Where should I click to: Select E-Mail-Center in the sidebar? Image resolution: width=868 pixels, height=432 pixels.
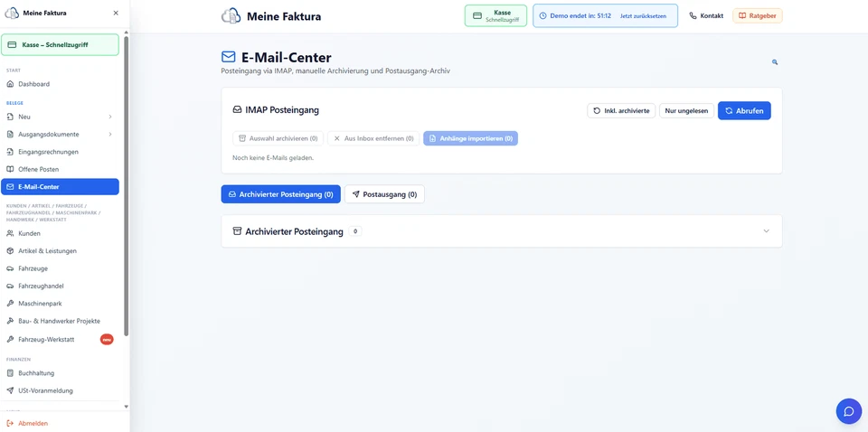click(60, 187)
